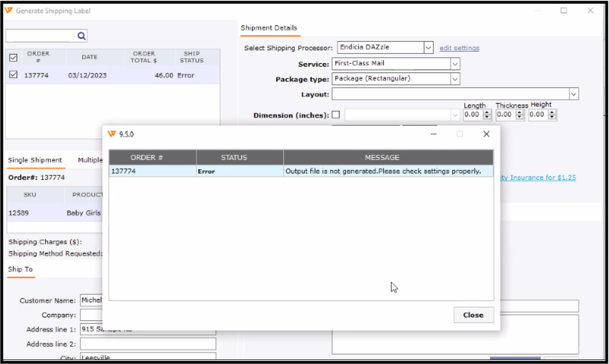Click the Address line 2 input field
Screen dimensions: 609x364
(x=148, y=344)
